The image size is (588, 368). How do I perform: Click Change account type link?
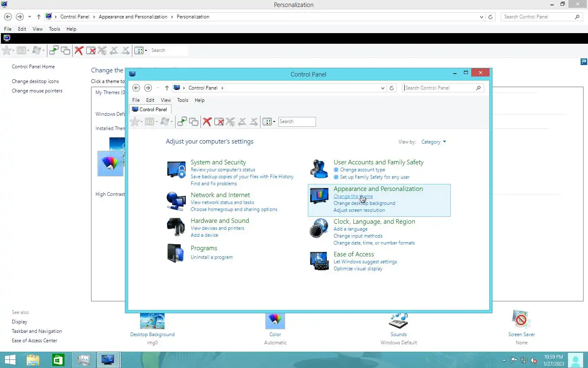[363, 170]
